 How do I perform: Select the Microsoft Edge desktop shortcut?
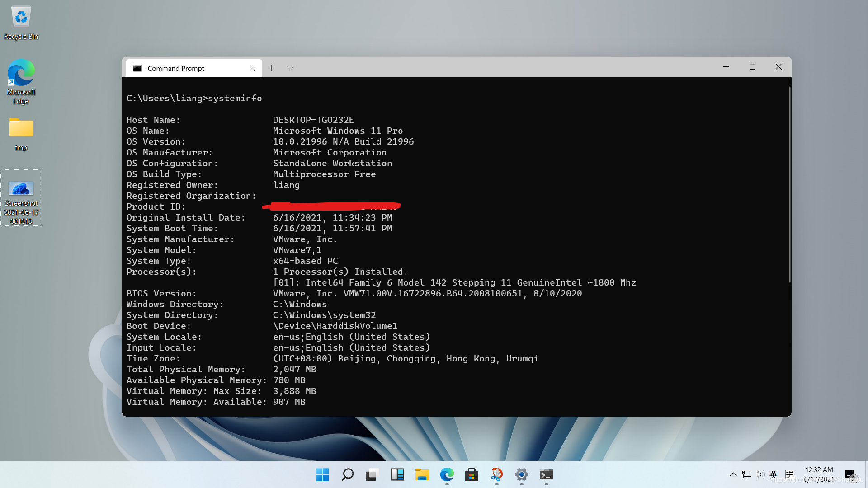point(21,82)
